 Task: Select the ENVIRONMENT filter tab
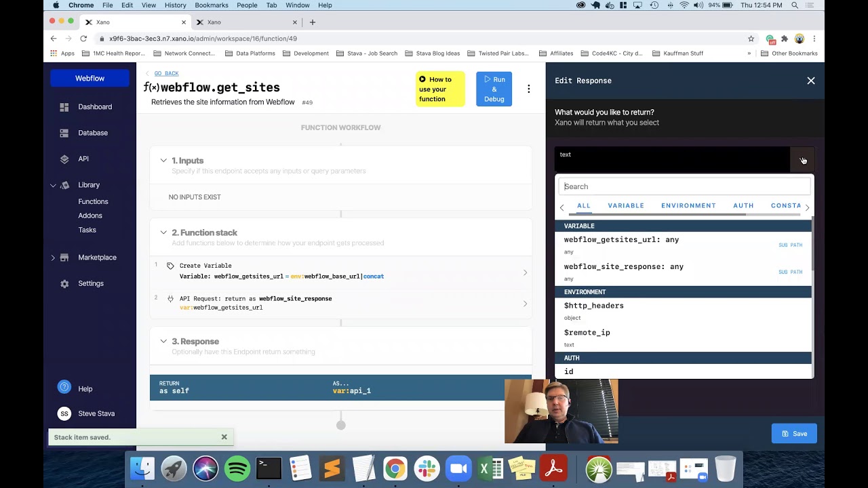point(688,205)
